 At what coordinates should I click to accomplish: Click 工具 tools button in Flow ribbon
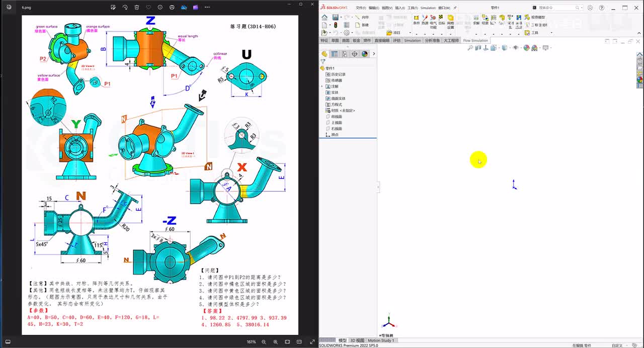click(532, 33)
